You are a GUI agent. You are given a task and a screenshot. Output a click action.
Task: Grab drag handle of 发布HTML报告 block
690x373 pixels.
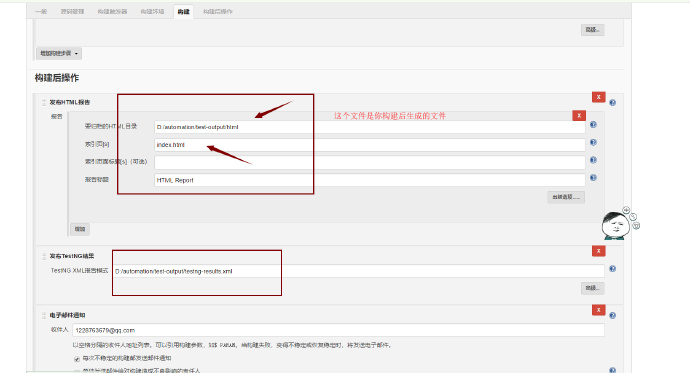[x=44, y=102]
